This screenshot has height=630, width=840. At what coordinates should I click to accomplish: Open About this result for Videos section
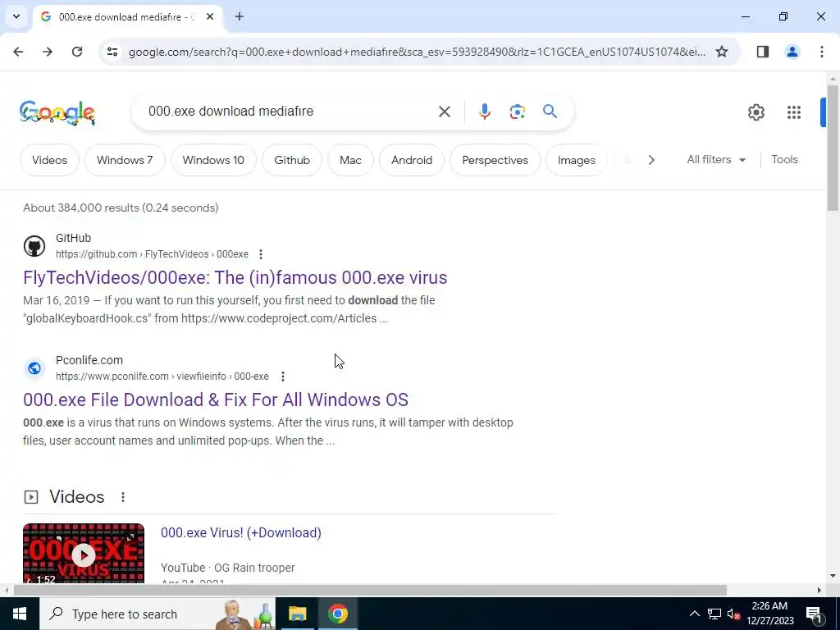[x=123, y=497]
